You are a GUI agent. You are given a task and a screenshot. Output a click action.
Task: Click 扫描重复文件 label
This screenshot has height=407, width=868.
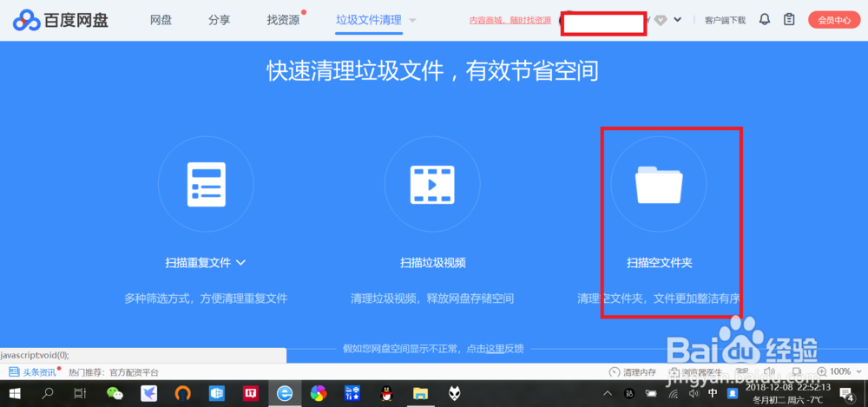198,262
